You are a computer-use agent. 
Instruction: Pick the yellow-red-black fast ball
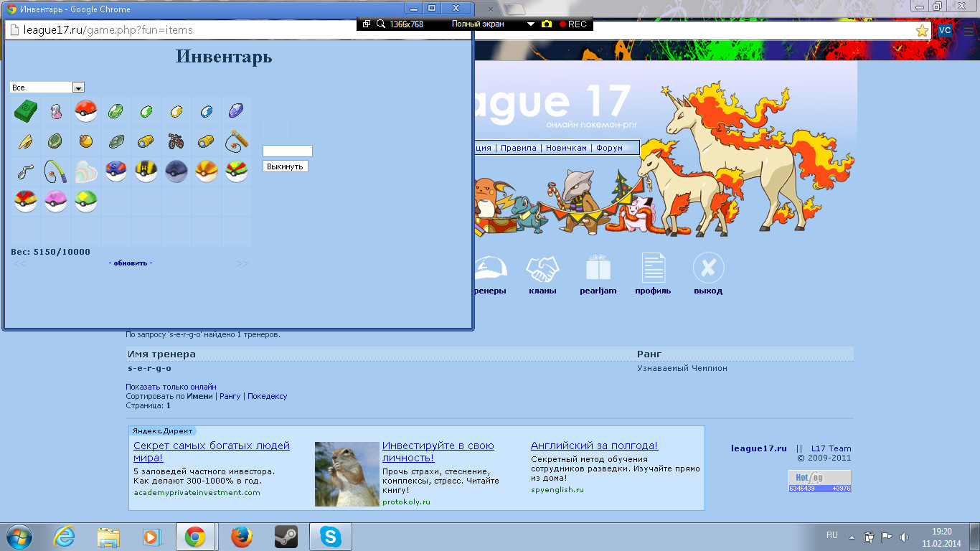point(26,202)
